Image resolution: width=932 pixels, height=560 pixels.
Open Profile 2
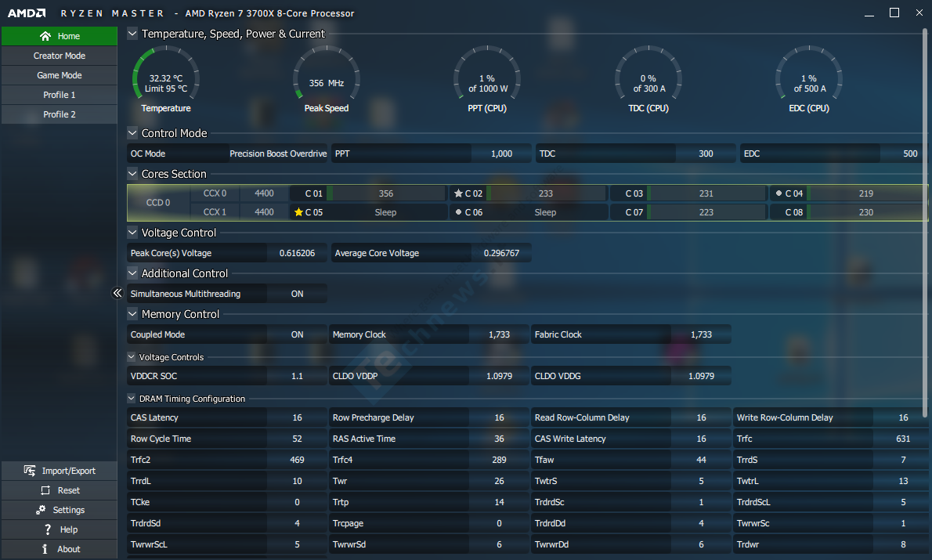click(60, 114)
